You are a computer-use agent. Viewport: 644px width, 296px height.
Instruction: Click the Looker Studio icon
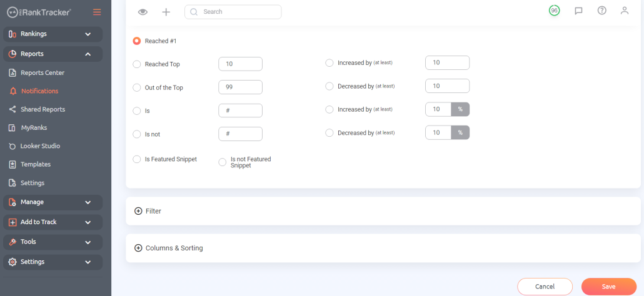(x=13, y=146)
